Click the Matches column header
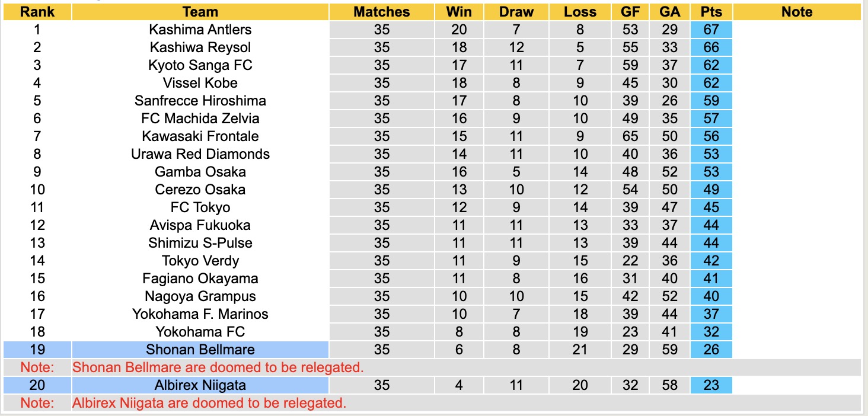The height and width of the screenshot is (416, 868). (382, 12)
